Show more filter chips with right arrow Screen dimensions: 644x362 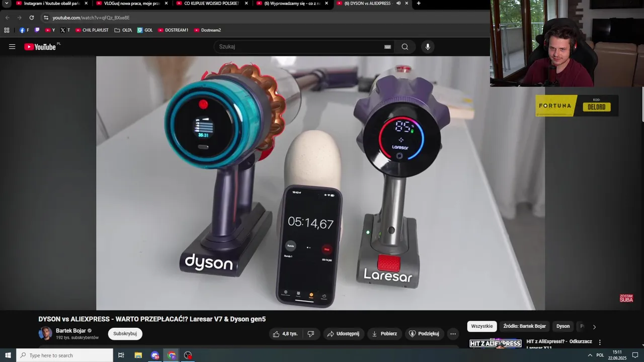(594, 327)
